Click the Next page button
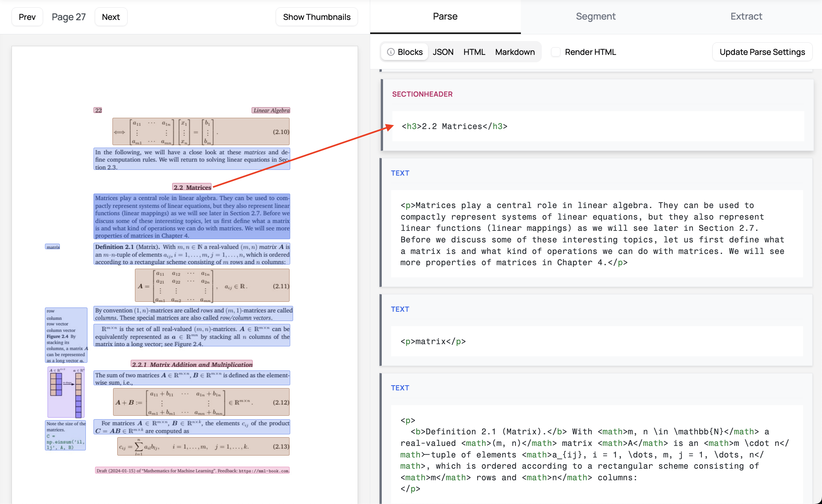822x504 pixels. (x=111, y=17)
